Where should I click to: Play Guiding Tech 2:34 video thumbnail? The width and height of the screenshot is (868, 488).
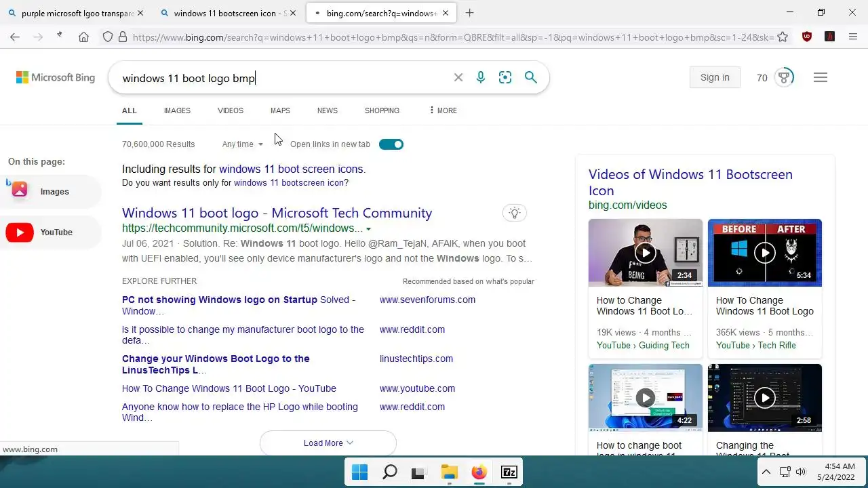pos(646,253)
